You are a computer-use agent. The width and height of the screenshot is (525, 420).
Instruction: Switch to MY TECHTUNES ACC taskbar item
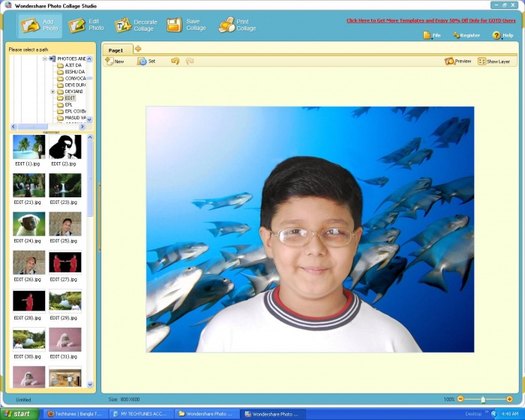[142, 414]
